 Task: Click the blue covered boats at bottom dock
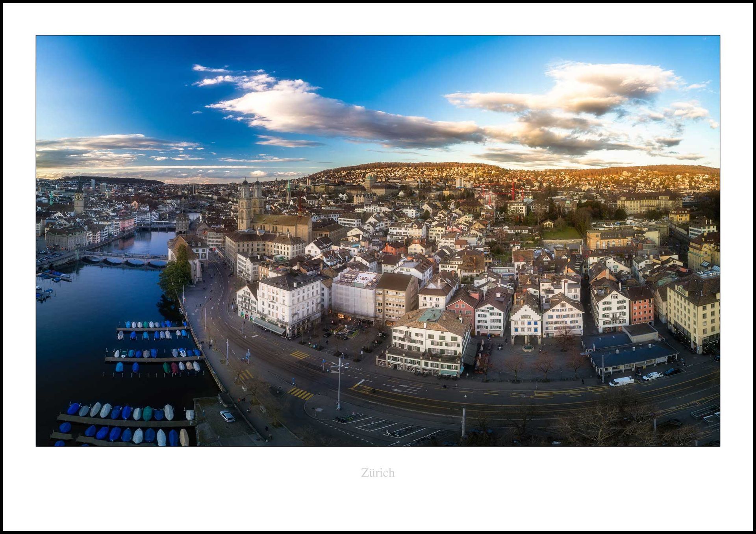[x=114, y=434]
